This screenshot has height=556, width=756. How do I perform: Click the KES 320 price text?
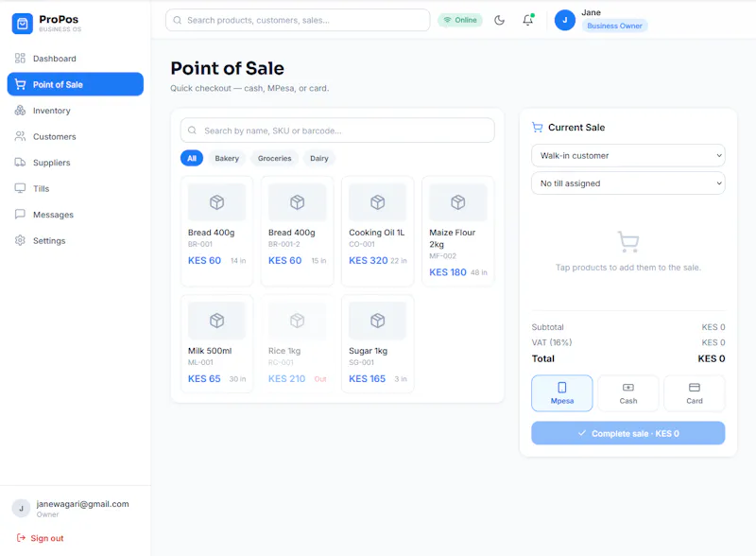369,261
